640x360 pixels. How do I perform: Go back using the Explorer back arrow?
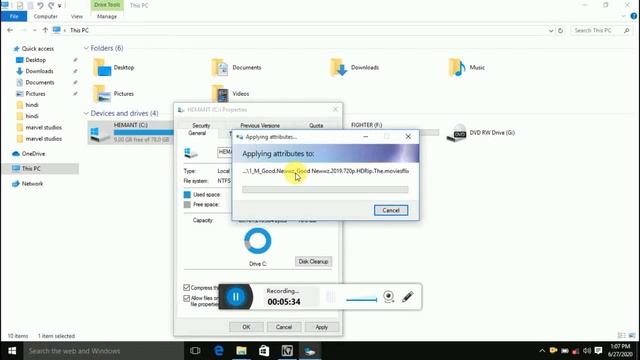[x=10, y=30]
